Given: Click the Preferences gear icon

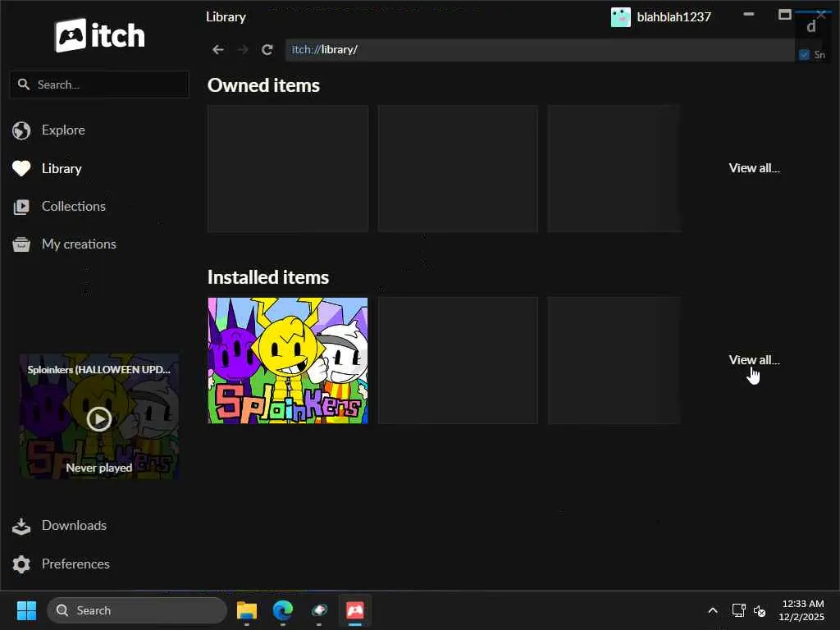Looking at the screenshot, I should click(x=21, y=564).
